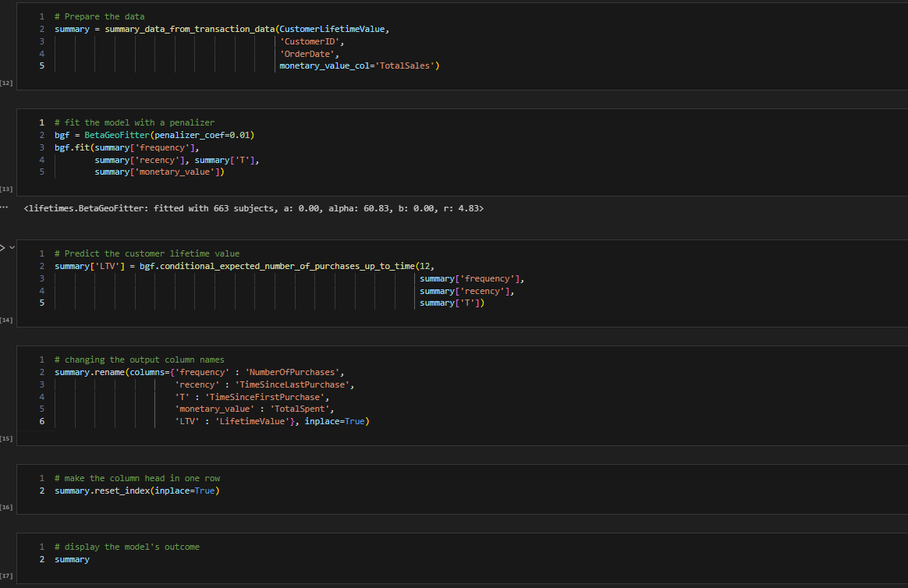Click execution count [16]
Viewport: 908px width, 588px height.
(x=6, y=507)
